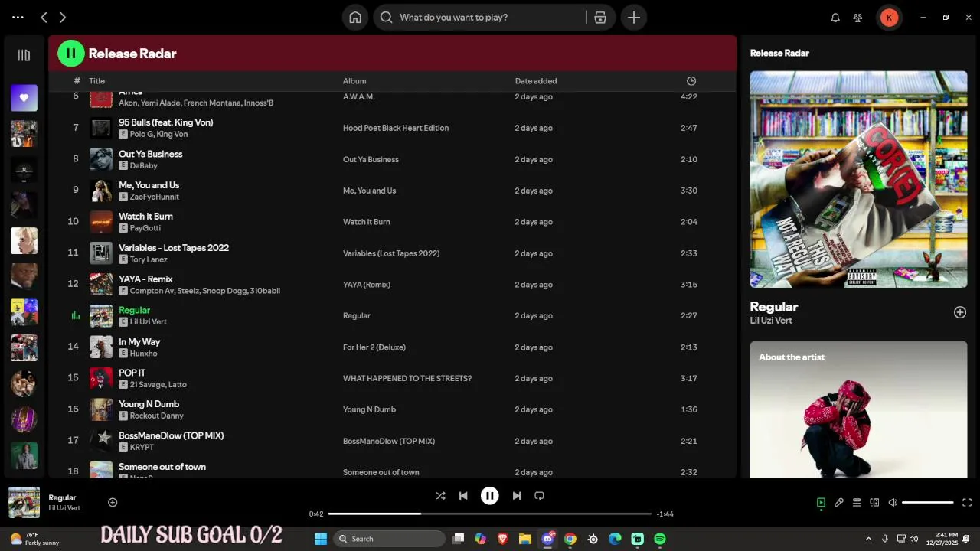This screenshot has height=551, width=980.
Task: Select the track In My Way
Action: (139, 342)
